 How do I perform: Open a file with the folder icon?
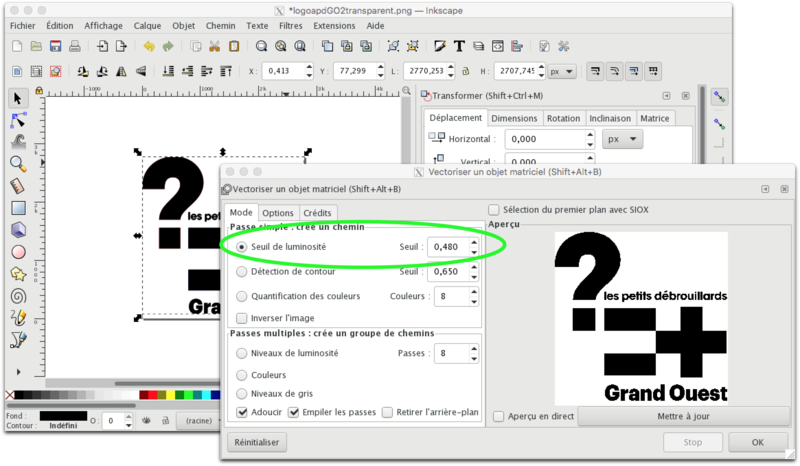[36, 46]
